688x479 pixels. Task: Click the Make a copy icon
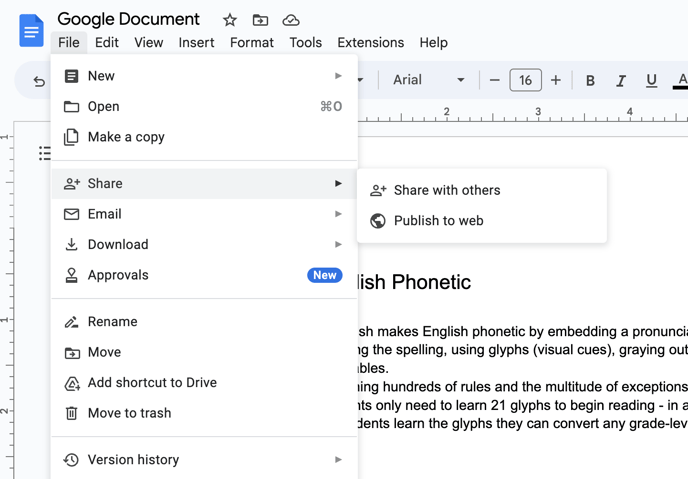(72, 137)
